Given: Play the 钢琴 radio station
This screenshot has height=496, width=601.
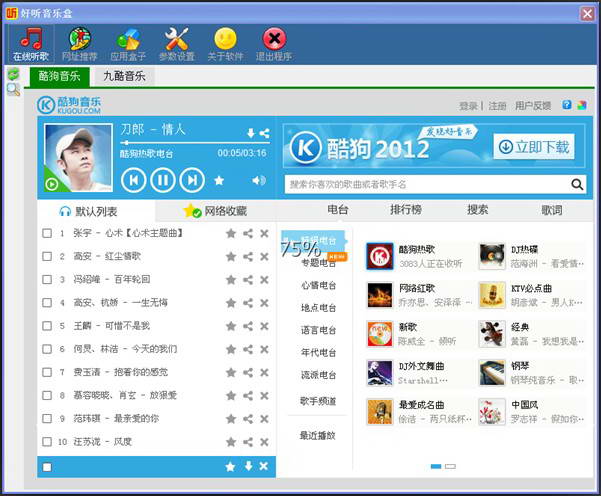Looking at the screenshot, I should coord(492,373).
